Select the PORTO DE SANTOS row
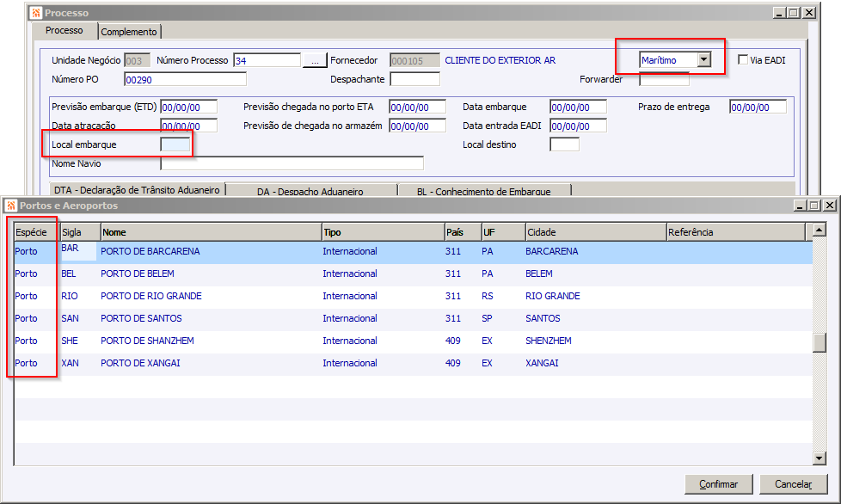Viewport: 841px width, 504px height. [x=413, y=318]
